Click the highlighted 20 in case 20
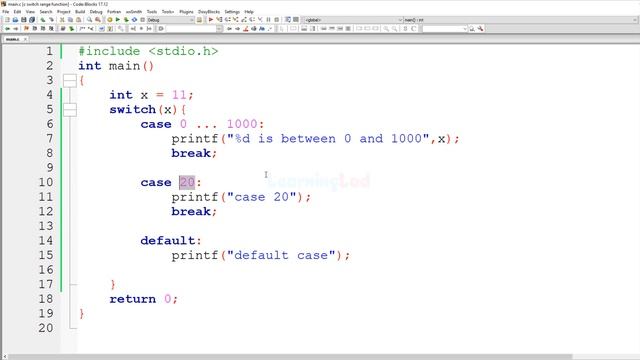The height and width of the screenshot is (360, 640). [187, 182]
